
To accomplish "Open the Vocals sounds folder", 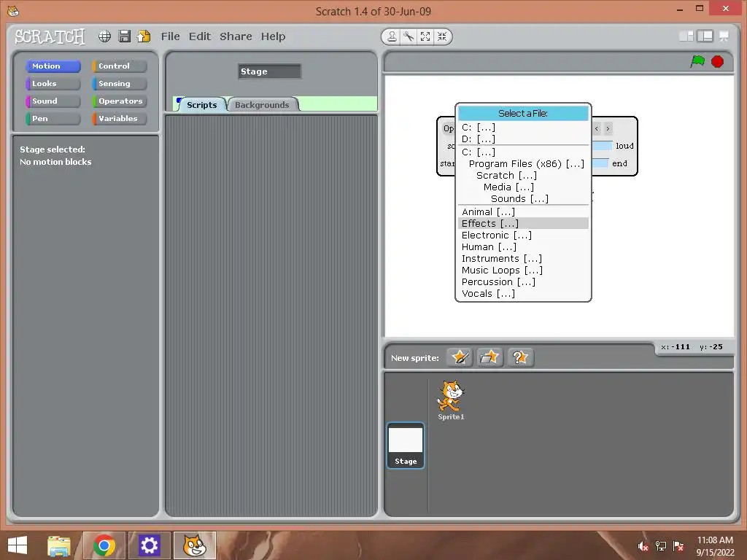I will (523, 293).
